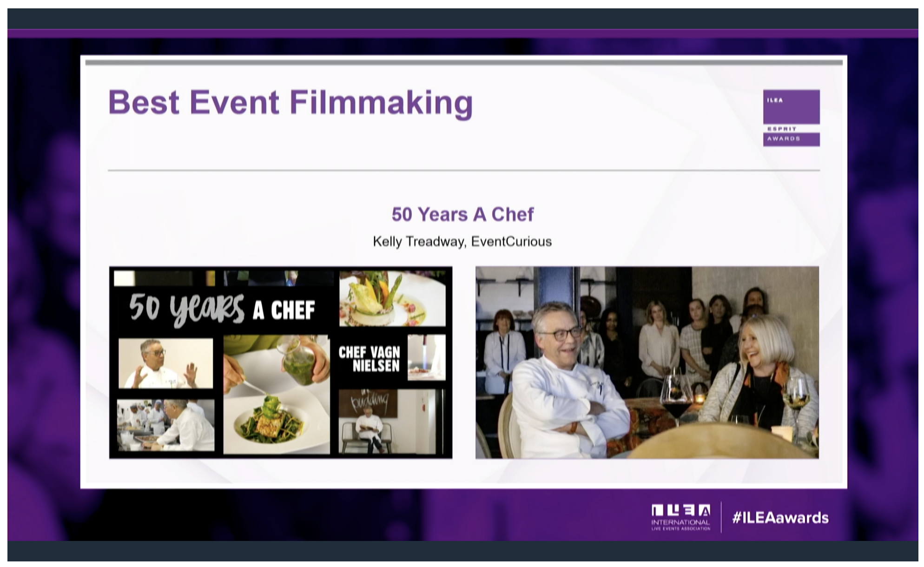
Task: Select the purple 50 Years A Chef title
Action: (x=462, y=214)
